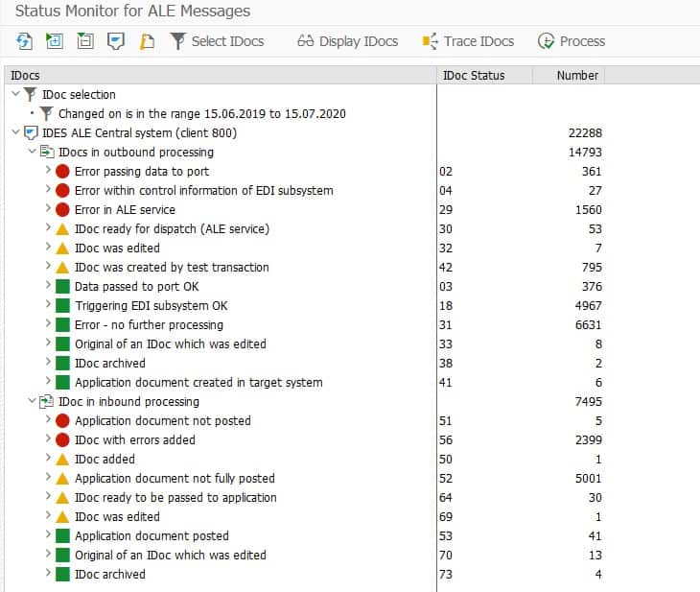Screen dimensions: 700x592
Task: Select 'Error - no further processing' row text
Action: 149,325
